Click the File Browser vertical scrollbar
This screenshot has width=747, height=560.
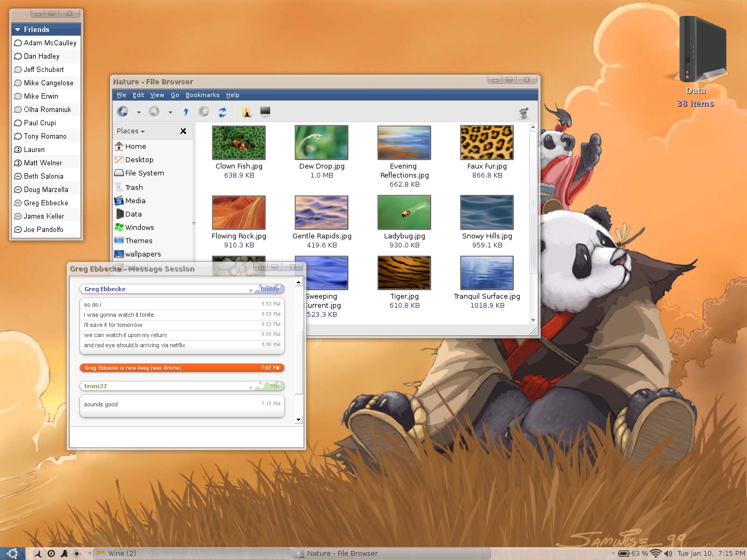pos(533,203)
